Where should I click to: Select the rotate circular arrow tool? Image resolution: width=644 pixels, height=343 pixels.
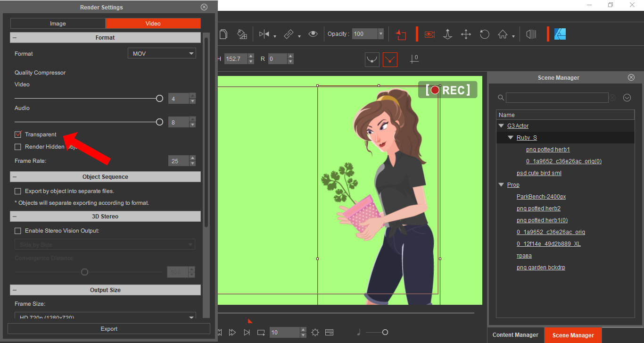pyautogui.click(x=484, y=34)
